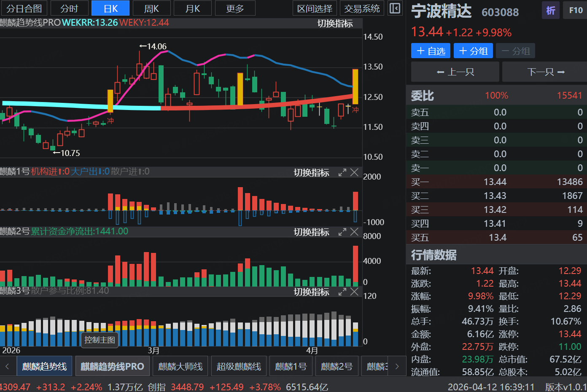The width and height of the screenshot is (587, 392).
Task: Select the 分时 intraday view
Action: 69,8
